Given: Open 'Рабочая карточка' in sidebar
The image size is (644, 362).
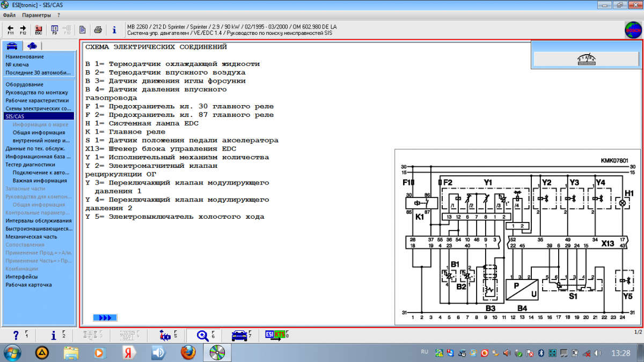Looking at the screenshot, I should point(28,285).
